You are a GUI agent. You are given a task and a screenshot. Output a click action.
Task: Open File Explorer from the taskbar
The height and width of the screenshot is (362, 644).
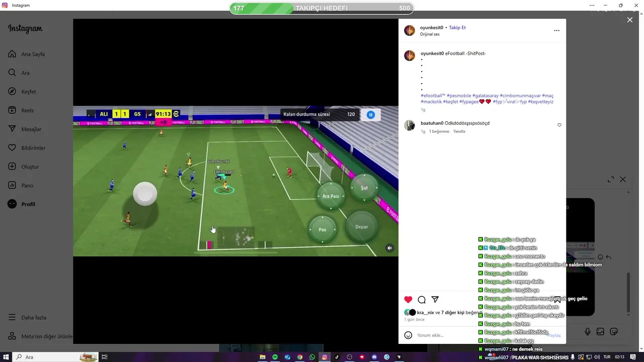click(x=263, y=357)
